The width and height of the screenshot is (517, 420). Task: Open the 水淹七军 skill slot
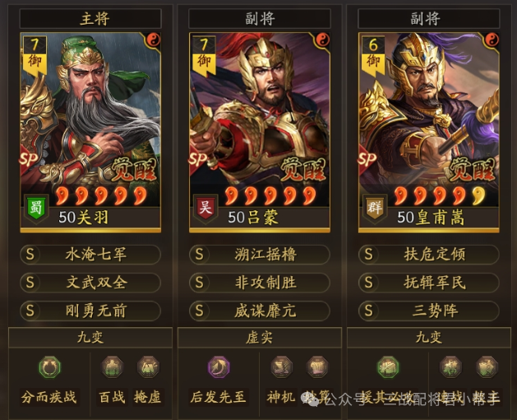(x=90, y=255)
